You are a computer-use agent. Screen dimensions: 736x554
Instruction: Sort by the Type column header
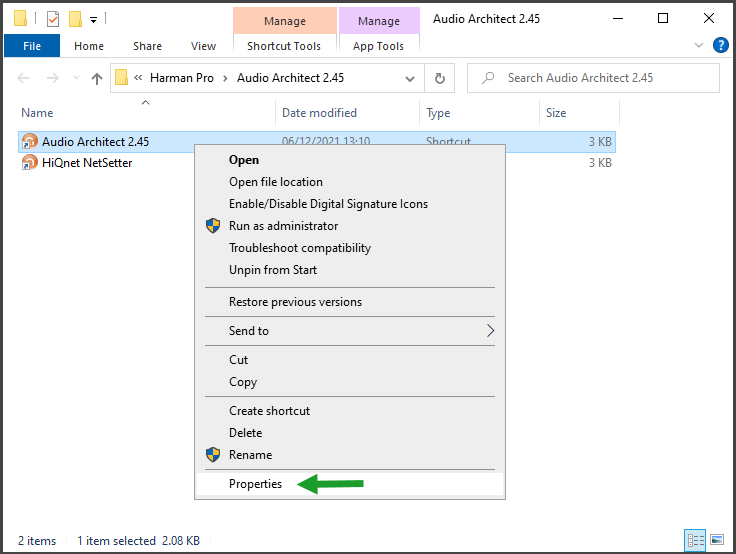(x=479, y=113)
